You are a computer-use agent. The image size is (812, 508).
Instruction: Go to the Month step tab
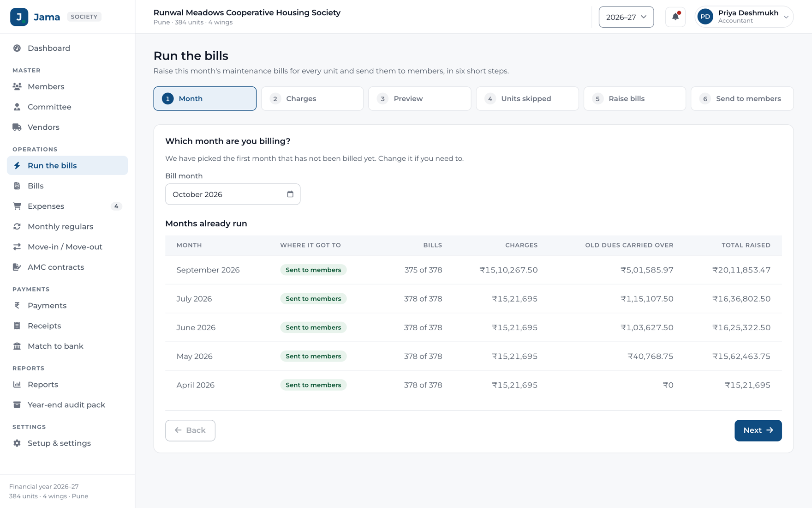tap(205, 98)
